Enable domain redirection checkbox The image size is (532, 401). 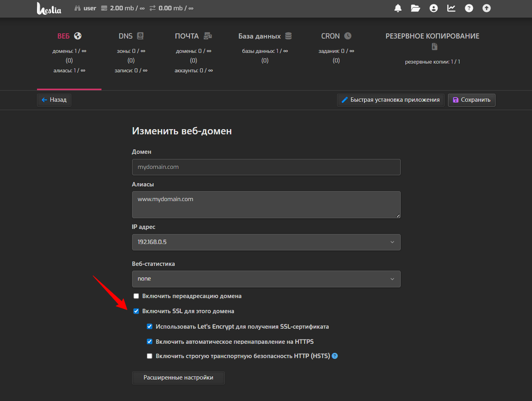[x=136, y=296]
